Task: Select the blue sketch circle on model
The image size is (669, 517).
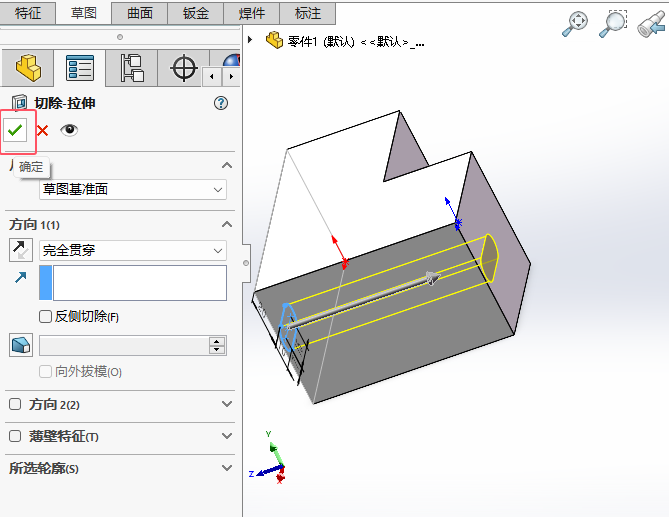Action: tap(287, 326)
